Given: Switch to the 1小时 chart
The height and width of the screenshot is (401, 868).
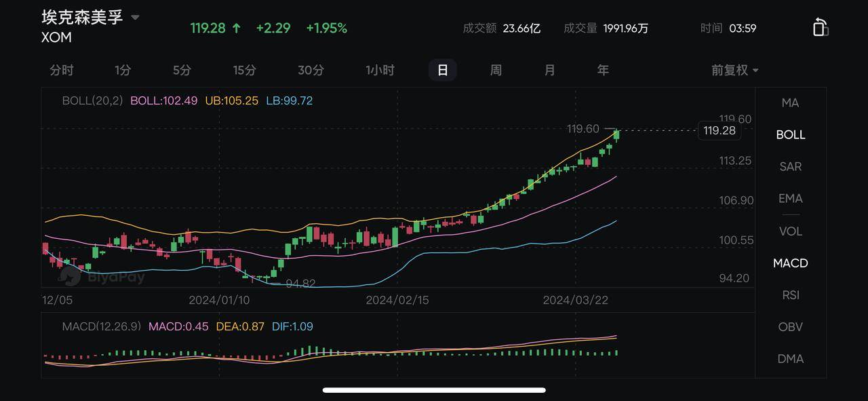Looking at the screenshot, I should [x=380, y=70].
